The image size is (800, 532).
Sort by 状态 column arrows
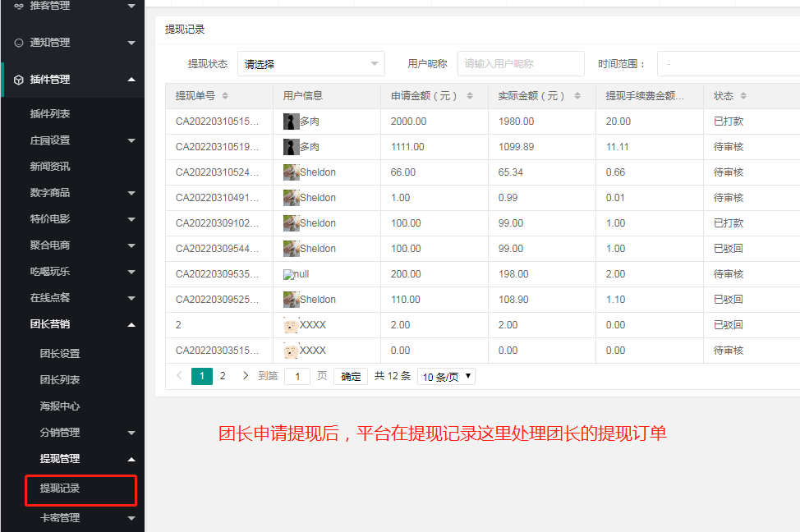click(x=743, y=96)
